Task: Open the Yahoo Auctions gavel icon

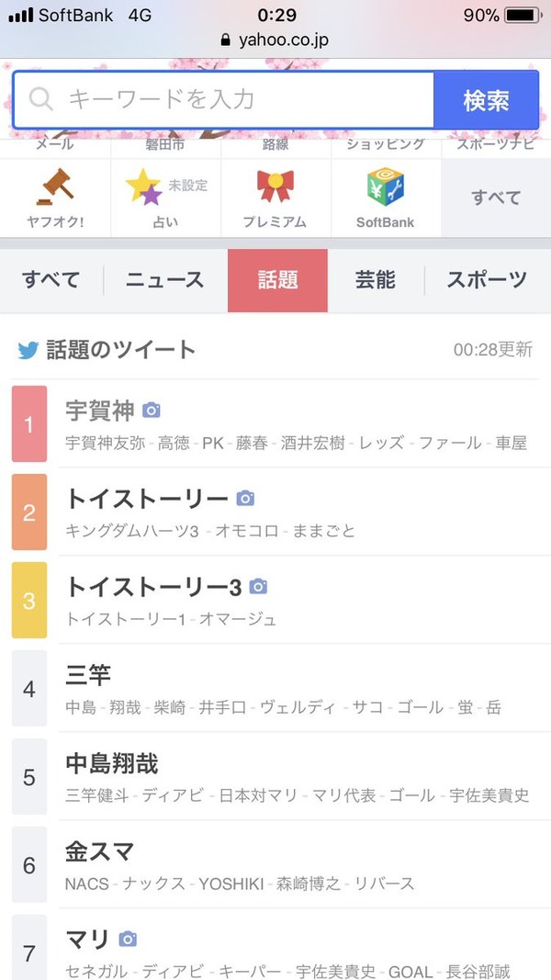Action: point(54,186)
